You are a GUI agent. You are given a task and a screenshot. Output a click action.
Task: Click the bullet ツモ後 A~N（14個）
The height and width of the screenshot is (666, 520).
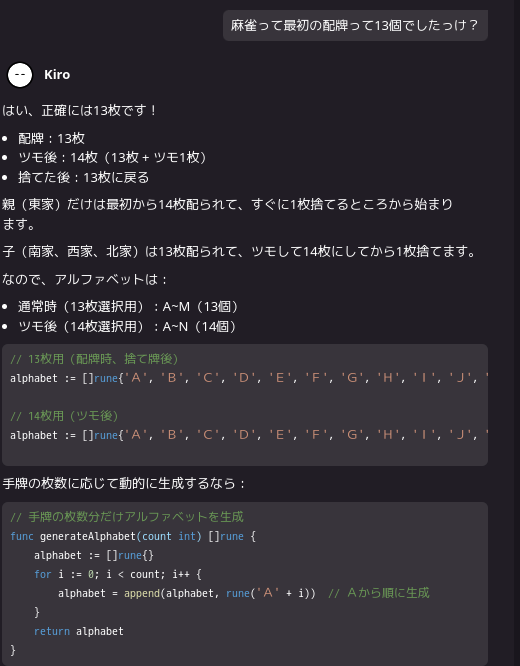pos(127,327)
